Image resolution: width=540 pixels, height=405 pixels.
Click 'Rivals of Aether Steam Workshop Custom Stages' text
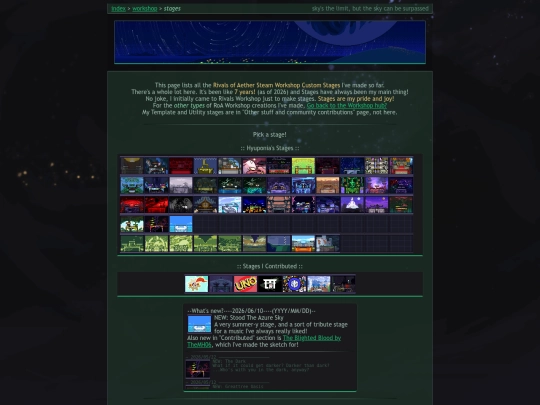click(277, 85)
